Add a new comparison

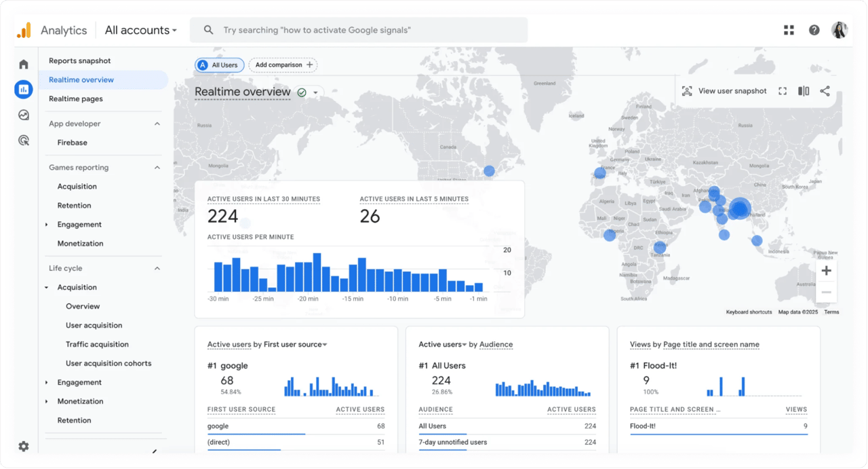tap(283, 64)
